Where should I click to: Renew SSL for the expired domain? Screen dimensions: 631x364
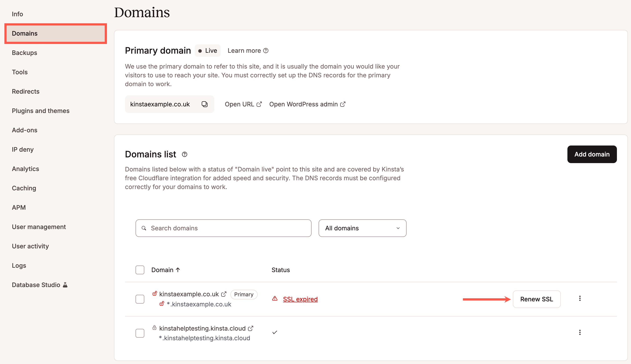[536, 299]
